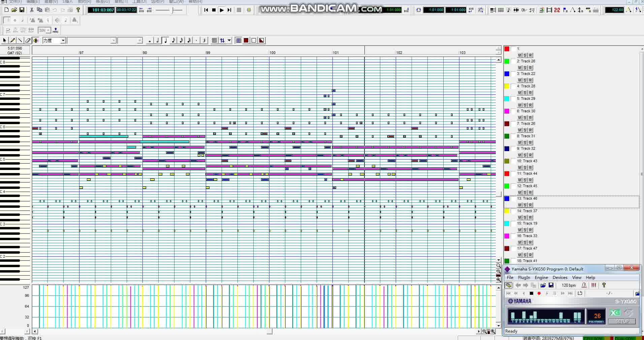Image resolution: width=644 pixels, height=340 pixels.
Task: Cut selection with the scissors icon
Action: click(32, 10)
